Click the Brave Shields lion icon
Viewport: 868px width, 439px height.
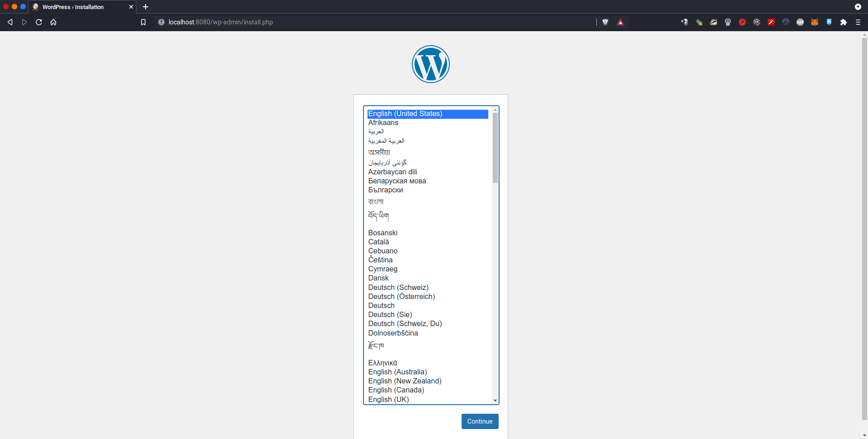point(605,22)
